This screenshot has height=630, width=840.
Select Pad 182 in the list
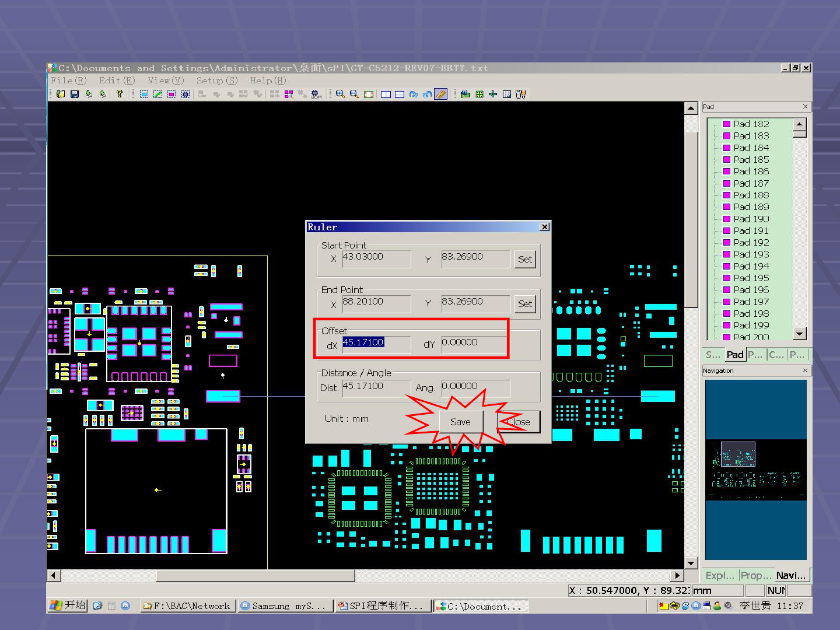(751, 124)
